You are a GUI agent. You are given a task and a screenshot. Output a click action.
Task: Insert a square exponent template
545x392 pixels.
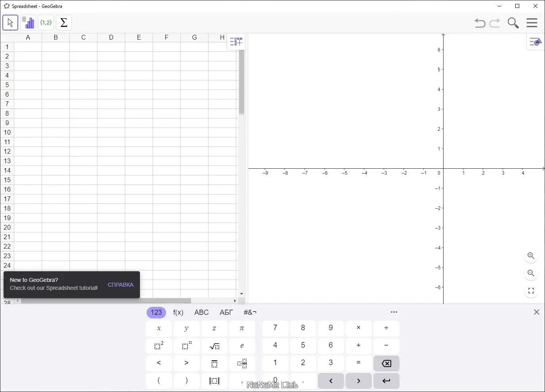(x=159, y=346)
